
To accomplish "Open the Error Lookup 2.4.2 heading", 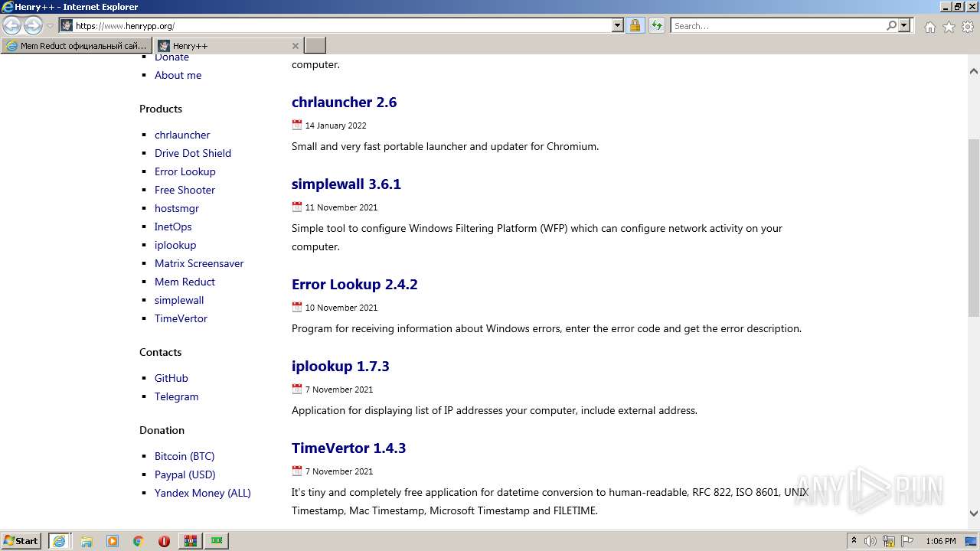I will (354, 284).
